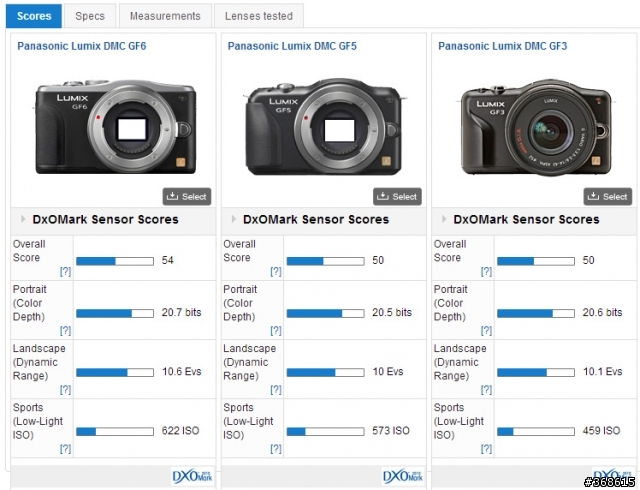
Task: Open the Measurements tab
Action: pos(165,16)
